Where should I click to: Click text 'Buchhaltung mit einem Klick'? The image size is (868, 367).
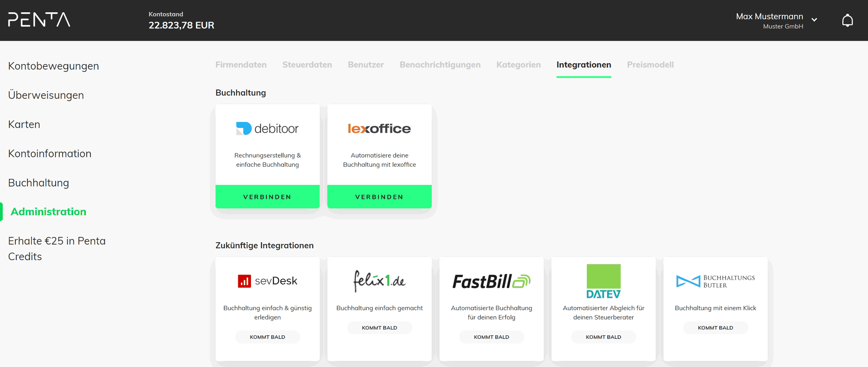pos(716,308)
